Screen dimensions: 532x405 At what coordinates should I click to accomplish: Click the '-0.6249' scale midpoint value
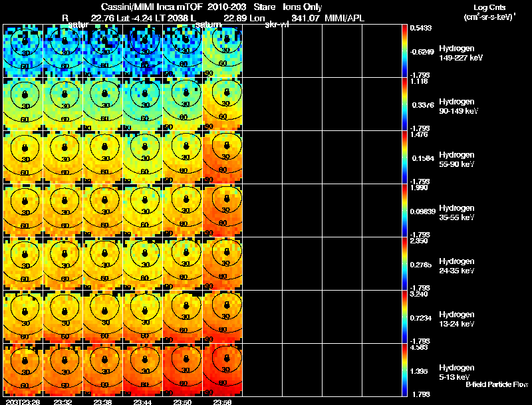[x=422, y=52]
